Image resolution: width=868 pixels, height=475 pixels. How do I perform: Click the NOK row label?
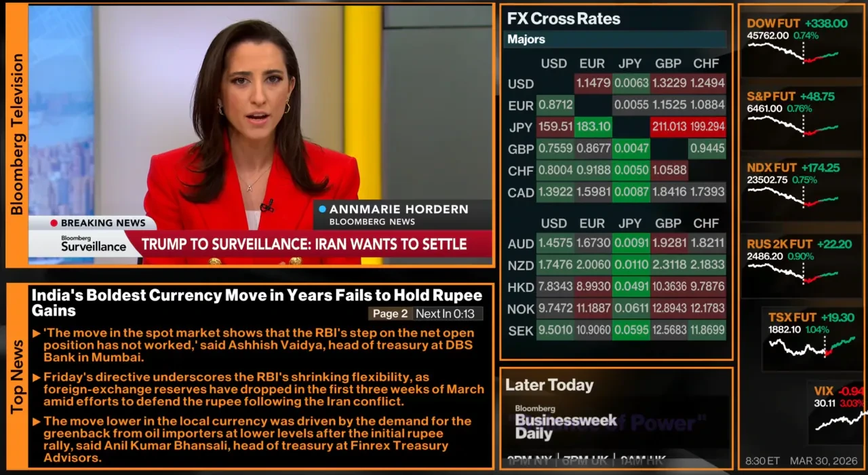pyautogui.click(x=521, y=310)
